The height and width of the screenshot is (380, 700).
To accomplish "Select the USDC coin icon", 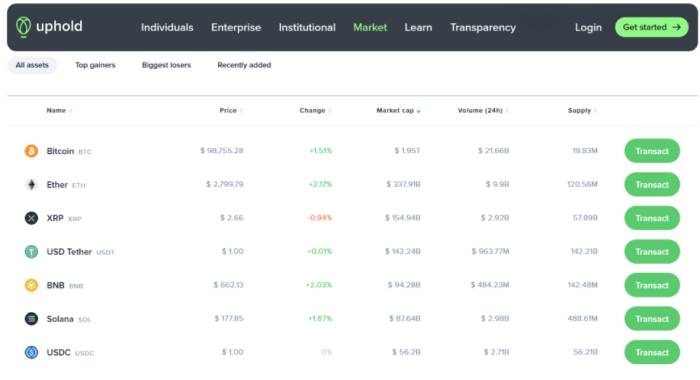I will click(31, 352).
